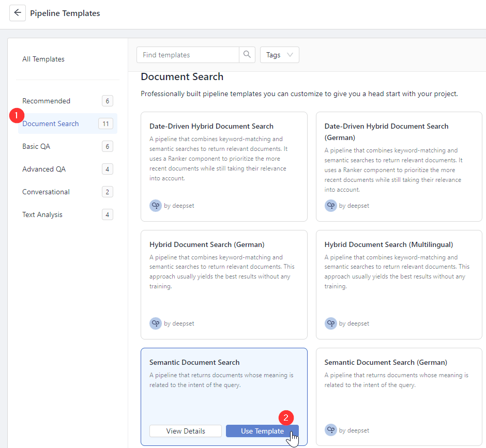Viewport: 486px width, 448px height.
Task: Open the Text Analysis category
Action: [x=42, y=214]
